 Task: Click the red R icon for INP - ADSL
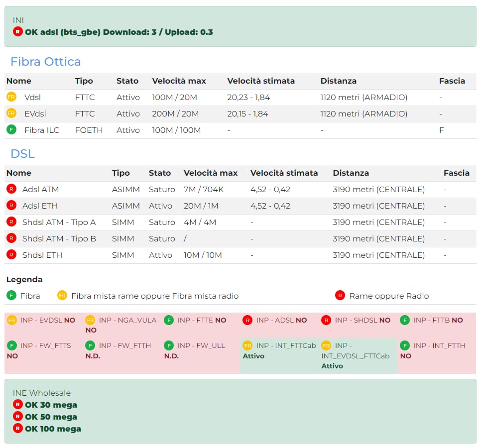247,320
